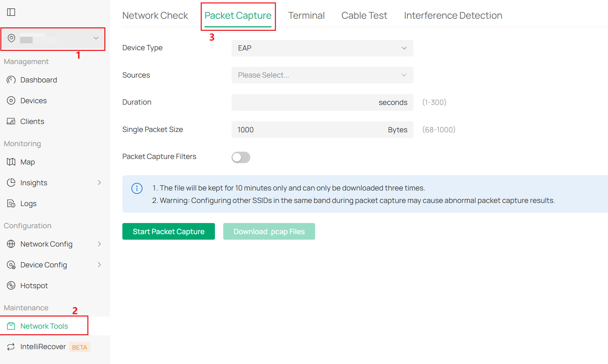Viewport: 608px width, 364px height.
Task: Open the Interference Detection tab
Action: coord(453,15)
